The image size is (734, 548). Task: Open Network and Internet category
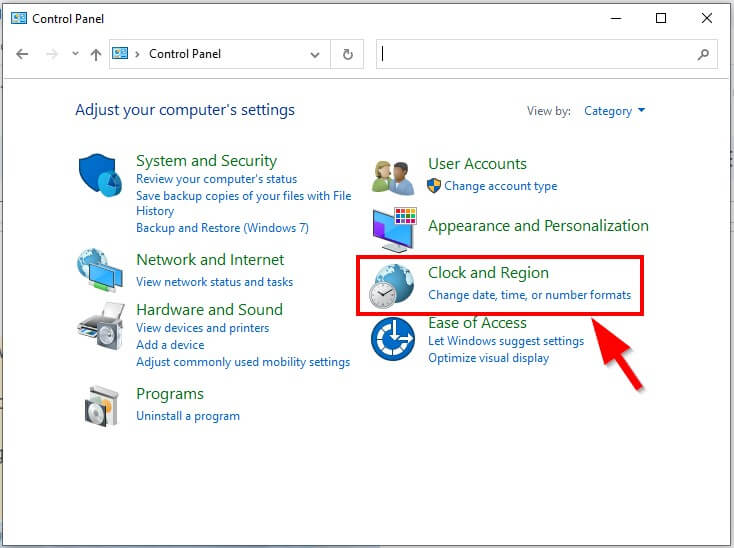point(210,259)
